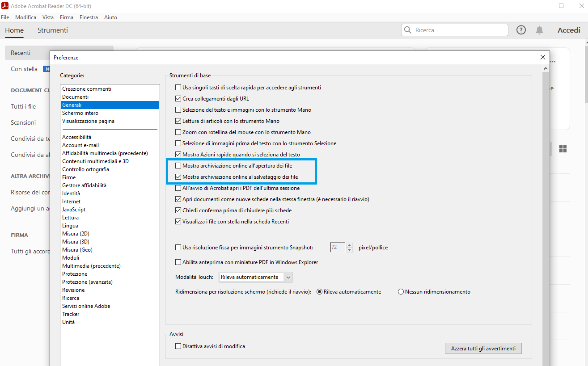The image size is (588, 366).
Task: Select Lingua category
Action: pos(110,226)
